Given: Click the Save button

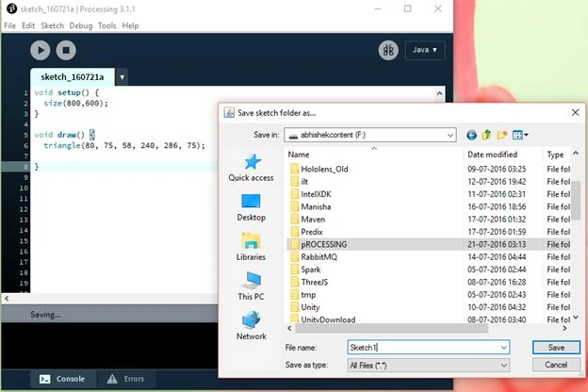Looking at the screenshot, I should (556, 348).
